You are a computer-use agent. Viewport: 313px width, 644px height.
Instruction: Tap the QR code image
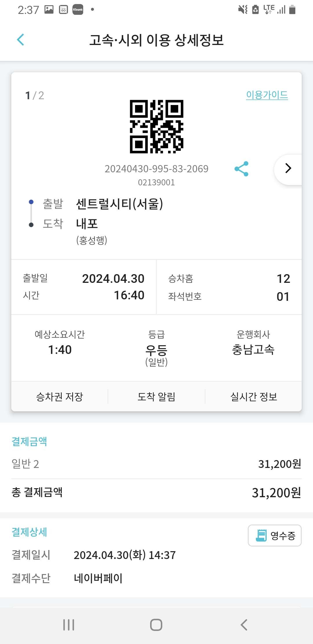coord(156,126)
